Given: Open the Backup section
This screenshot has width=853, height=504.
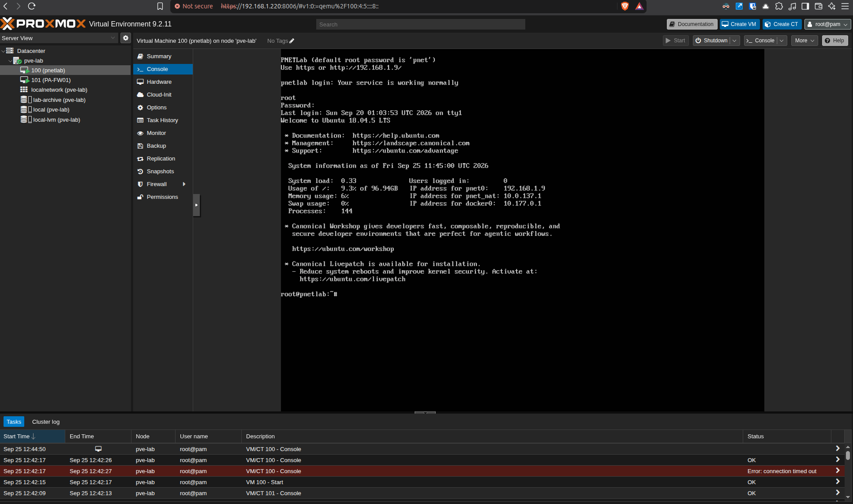Looking at the screenshot, I should [x=163, y=146].
